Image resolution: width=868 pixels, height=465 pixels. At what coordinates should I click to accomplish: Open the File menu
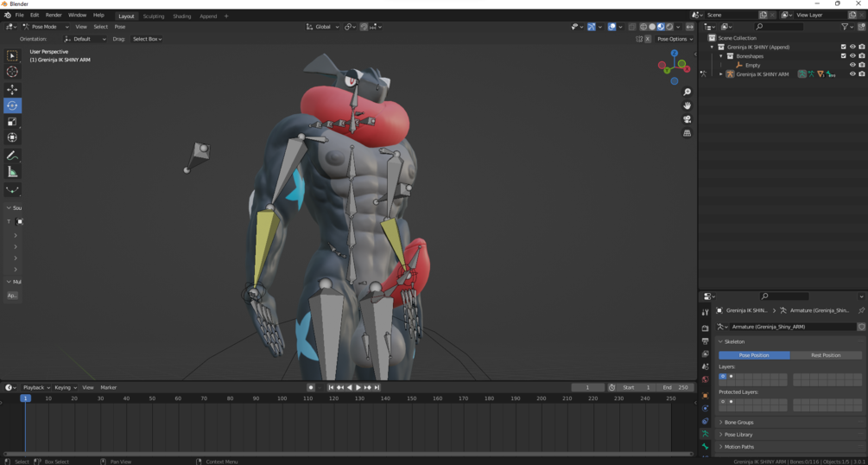coord(19,16)
